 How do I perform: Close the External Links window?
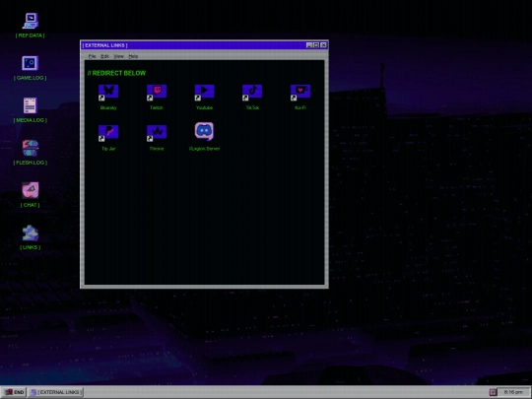click(324, 45)
